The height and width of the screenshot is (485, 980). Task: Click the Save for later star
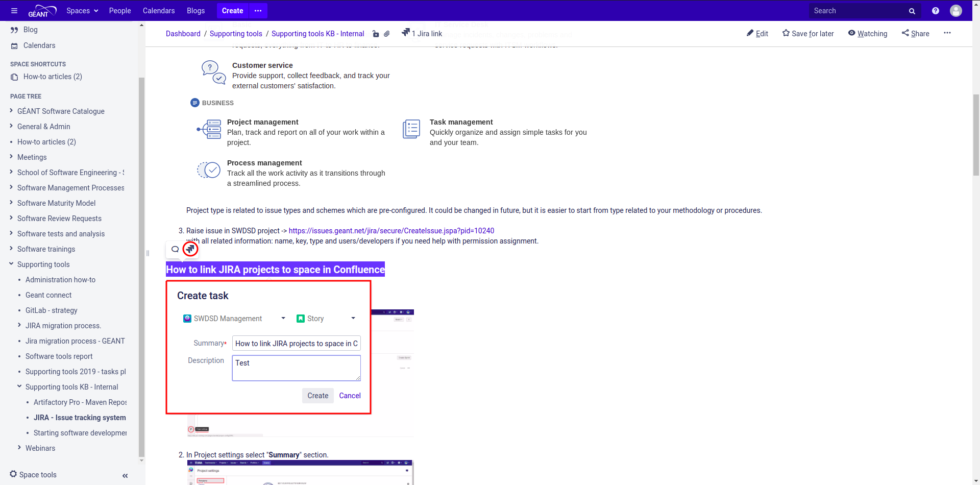786,33
